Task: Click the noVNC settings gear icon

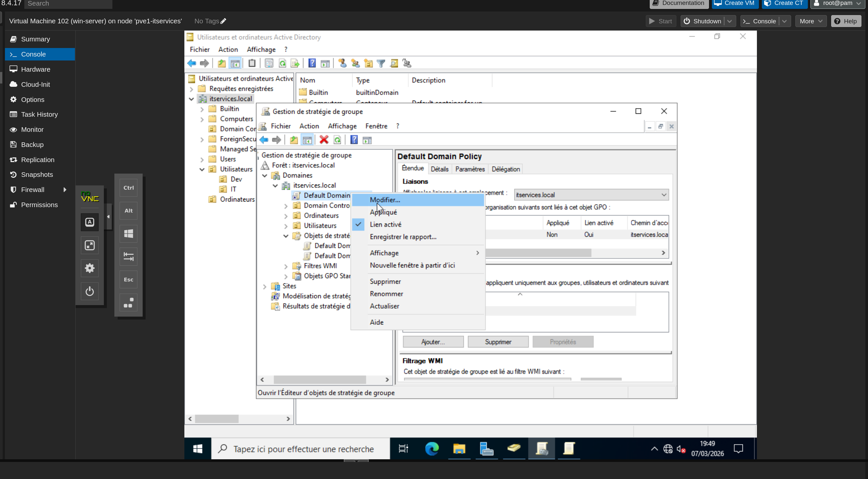Action: tap(90, 268)
